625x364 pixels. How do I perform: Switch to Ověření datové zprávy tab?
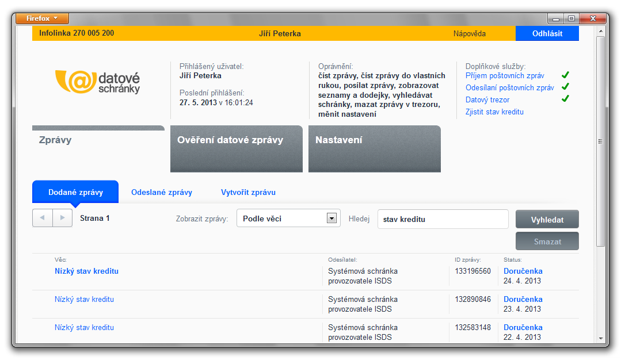(x=236, y=148)
